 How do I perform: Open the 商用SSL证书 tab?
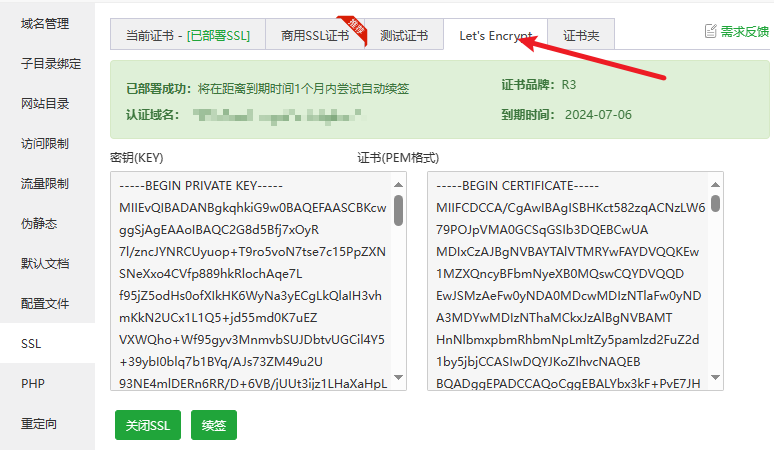pos(313,36)
